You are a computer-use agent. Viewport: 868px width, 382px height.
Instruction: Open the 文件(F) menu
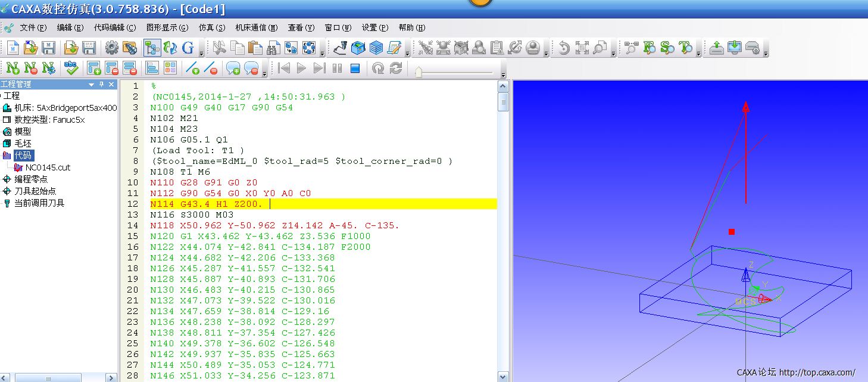click(33, 27)
